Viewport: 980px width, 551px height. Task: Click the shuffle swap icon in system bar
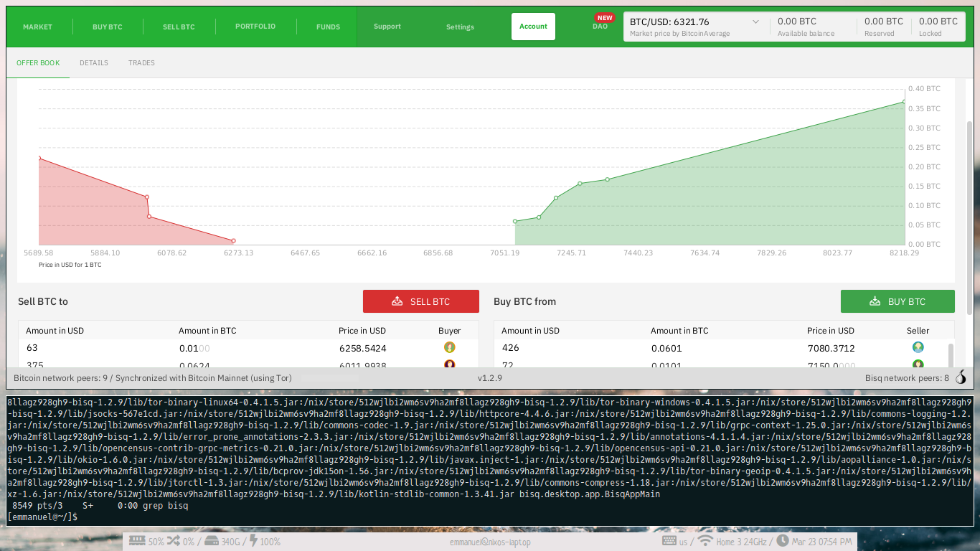click(x=173, y=541)
